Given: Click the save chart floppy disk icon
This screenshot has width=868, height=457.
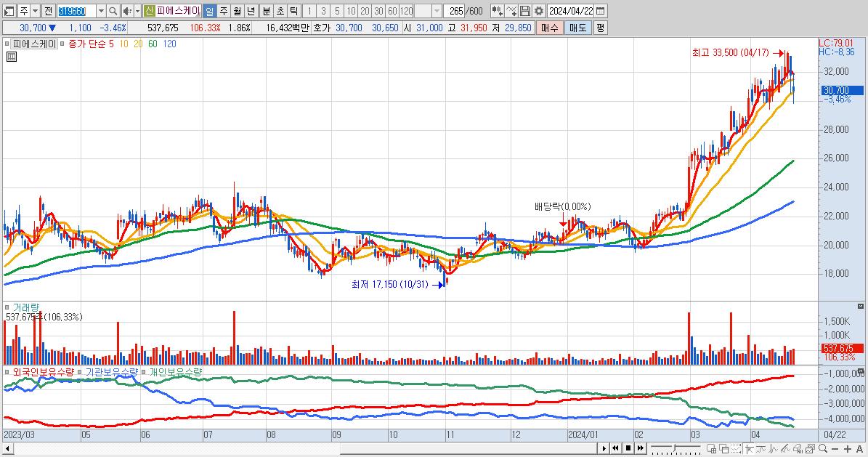Looking at the screenshot, I should 524,11.
